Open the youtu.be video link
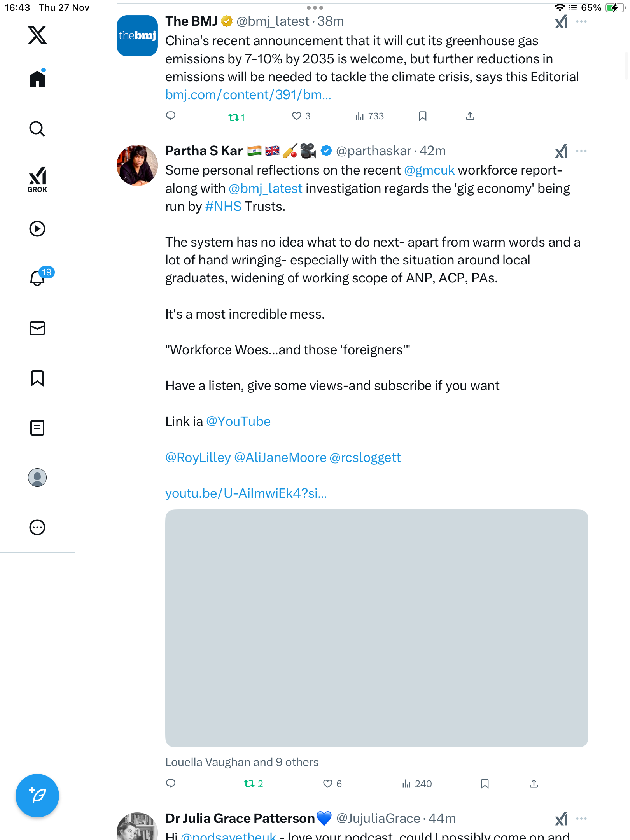Viewport: 630px width, 840px height. (x=246, y=493)
